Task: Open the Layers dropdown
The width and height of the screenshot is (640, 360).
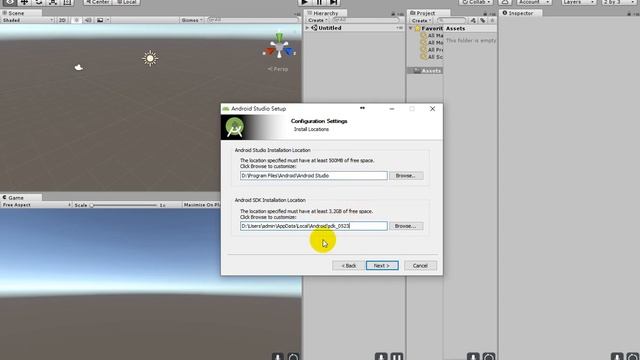Action: [579, 2]
